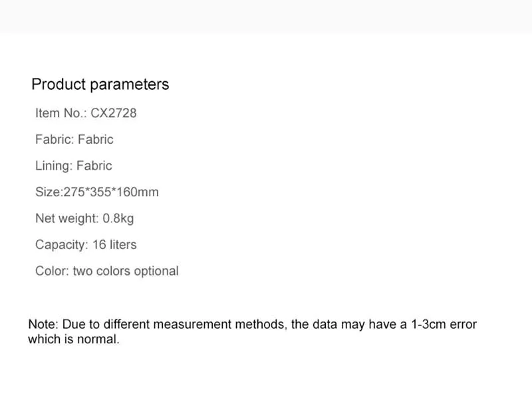The width and height of the screenshot is (532, 402).
Task: Click the Product parameters heading
Action: pyautogui.click(x=100, y=85)
